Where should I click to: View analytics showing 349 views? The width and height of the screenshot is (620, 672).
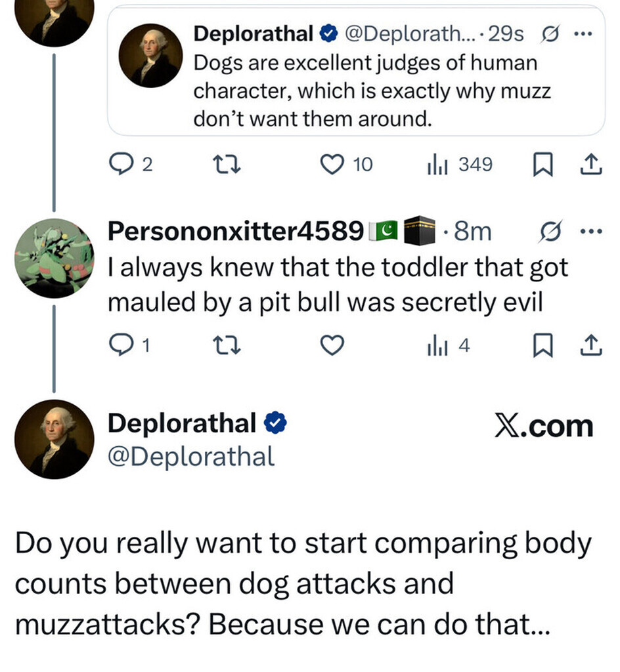[x=437, y=165]
